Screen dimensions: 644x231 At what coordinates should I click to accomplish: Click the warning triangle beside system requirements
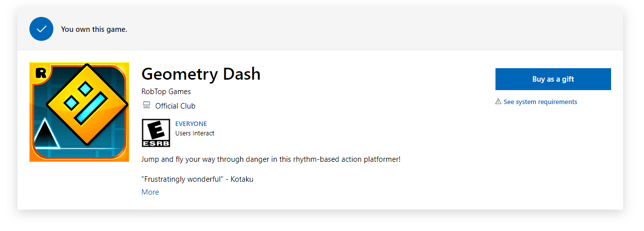click(x=498, y=102)
